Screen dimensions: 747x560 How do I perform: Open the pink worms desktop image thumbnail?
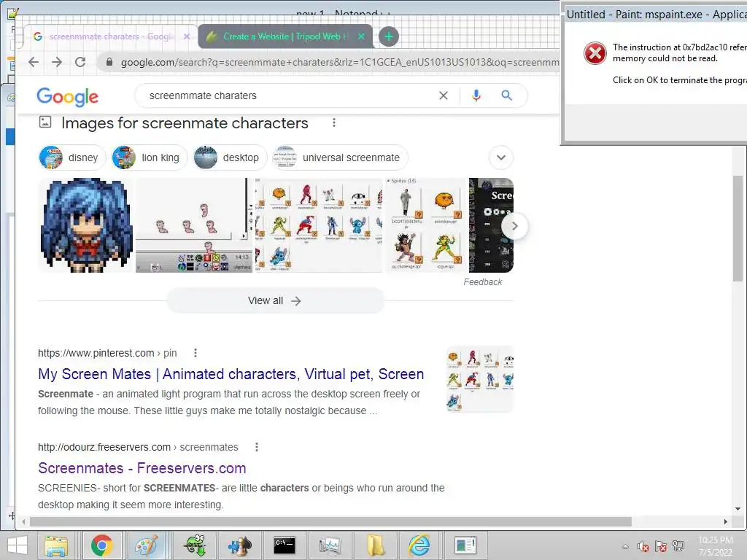(194, 225)
